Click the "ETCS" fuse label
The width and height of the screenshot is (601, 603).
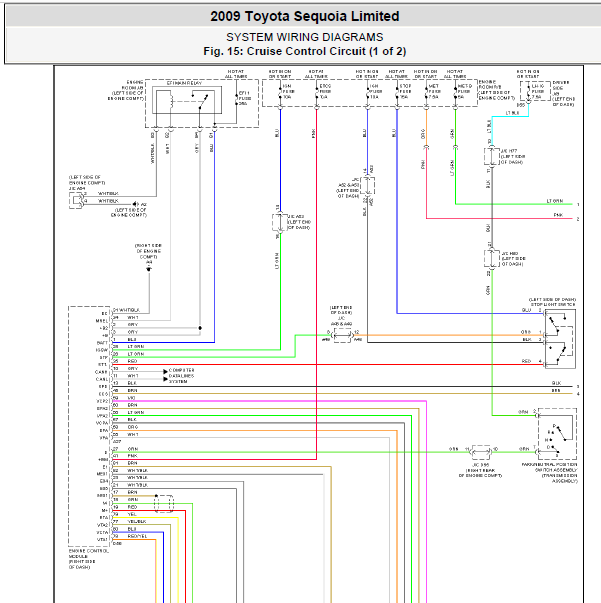(x=325, y=92)
